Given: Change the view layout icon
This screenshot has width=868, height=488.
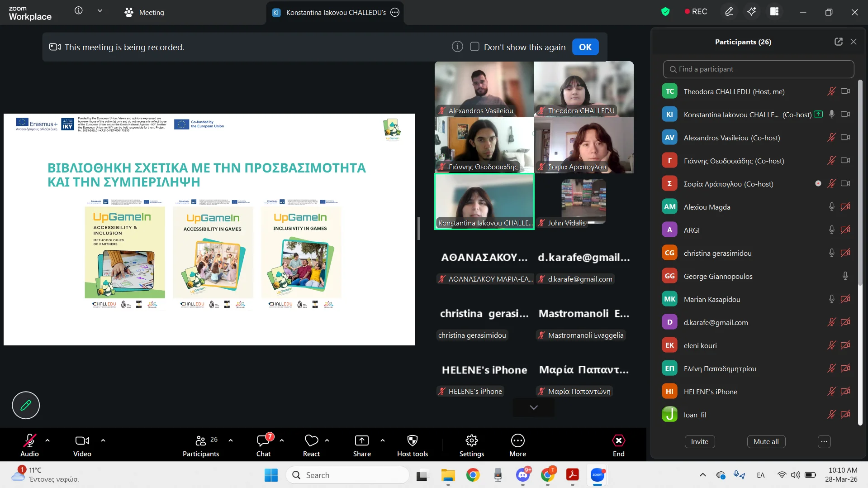Looking at the screenshot, I should [774, 12].
